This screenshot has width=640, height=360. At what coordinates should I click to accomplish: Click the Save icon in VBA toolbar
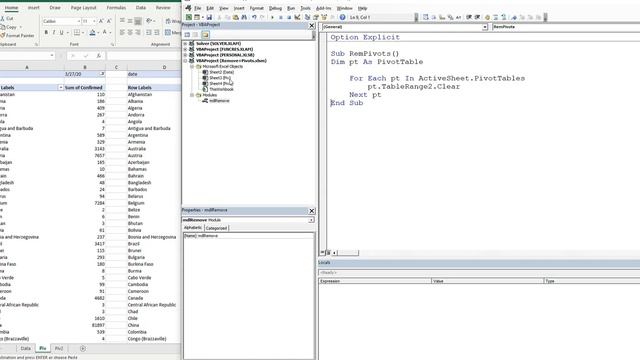click(x=209, y=17)
